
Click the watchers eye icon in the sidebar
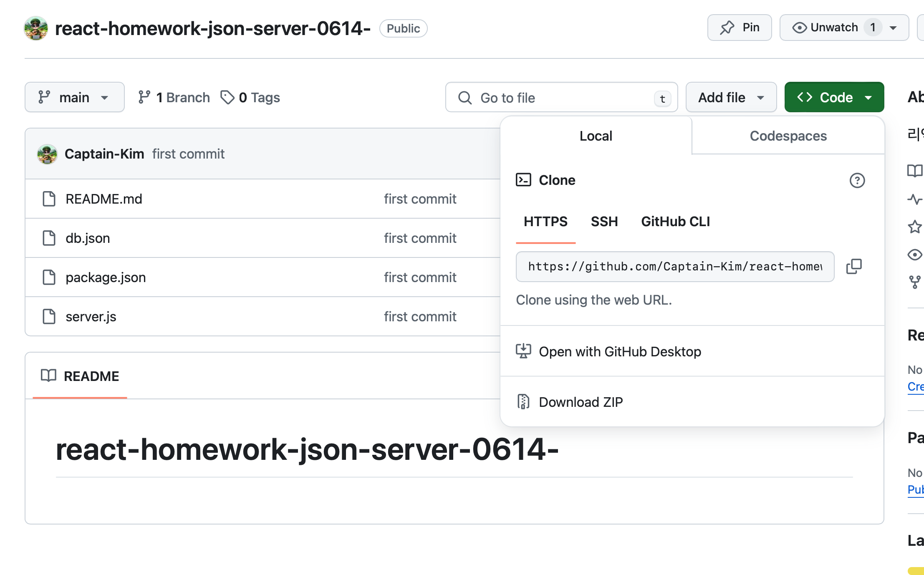click(x=914, y=255)
